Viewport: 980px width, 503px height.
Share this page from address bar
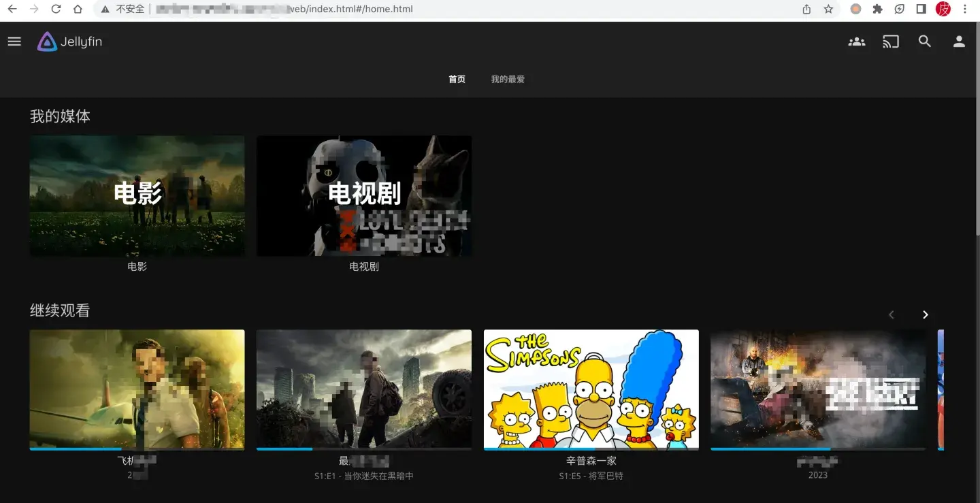coord(806,10)
